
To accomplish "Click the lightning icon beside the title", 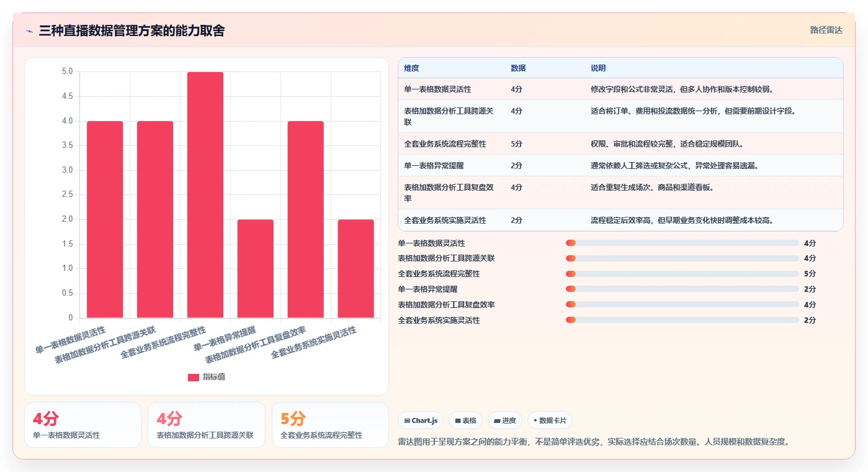I will [29, 30].
